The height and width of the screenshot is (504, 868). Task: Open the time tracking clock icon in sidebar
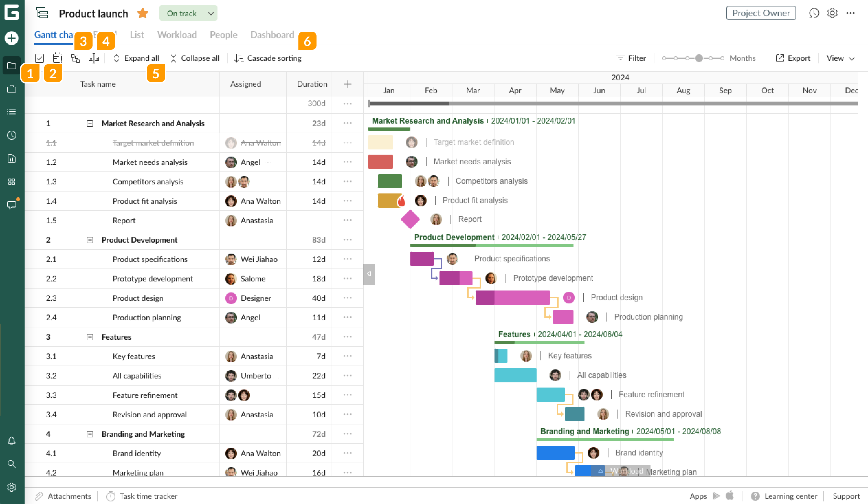pos(11,135)
